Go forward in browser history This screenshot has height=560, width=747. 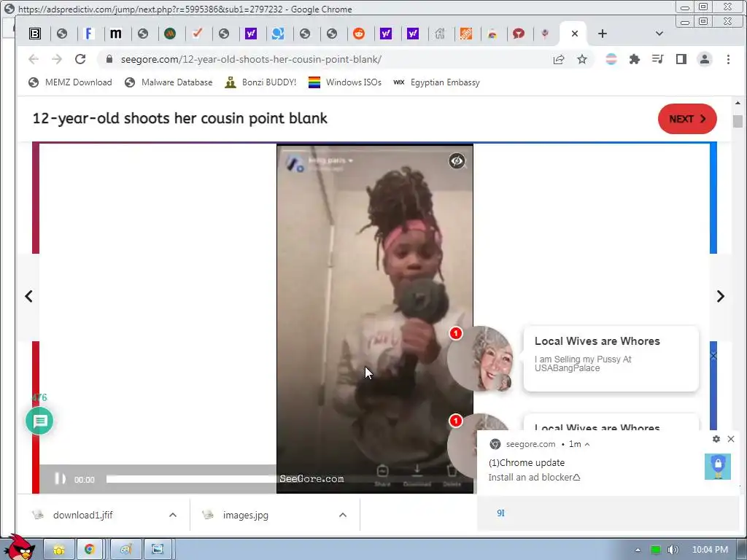click(57, 59)
